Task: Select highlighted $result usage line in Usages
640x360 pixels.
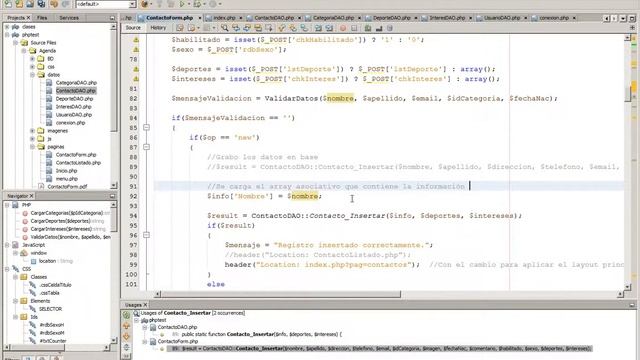Action: 381,349
